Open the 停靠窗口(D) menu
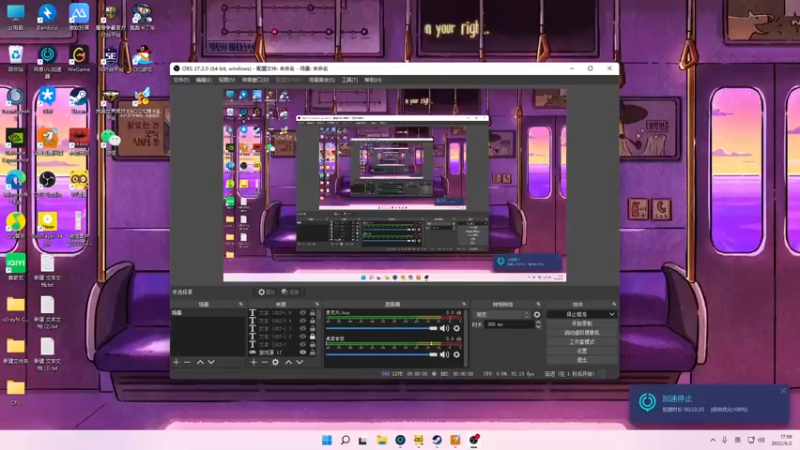 (x=255, y=80)
